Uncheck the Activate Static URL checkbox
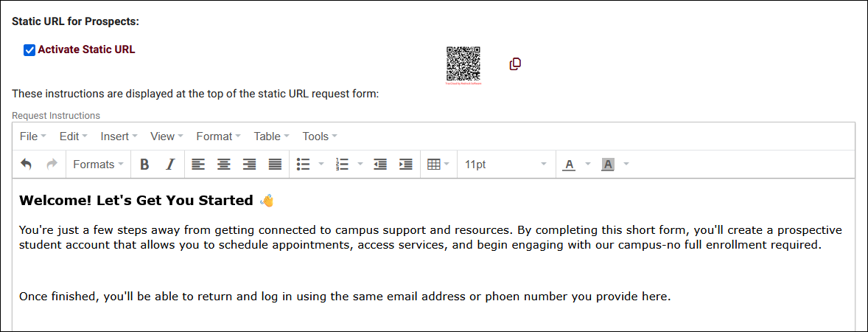The width and height of the screenshot is (868, 332). point(29,50)
